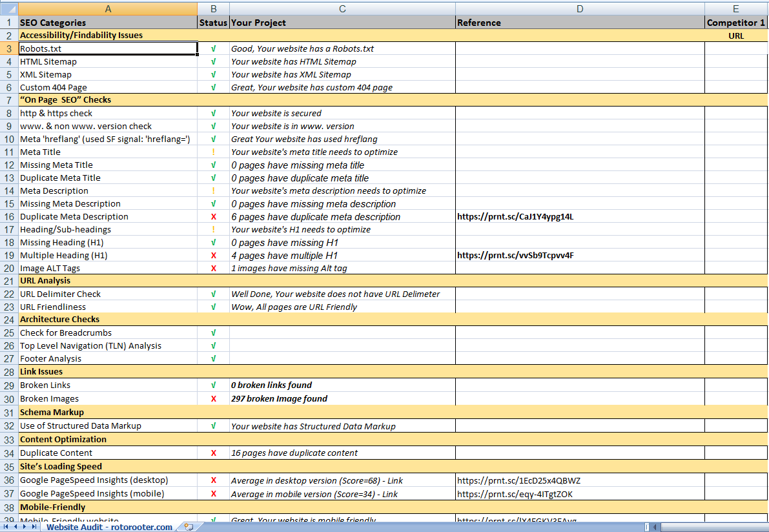Select column D header

click(579, 8)
